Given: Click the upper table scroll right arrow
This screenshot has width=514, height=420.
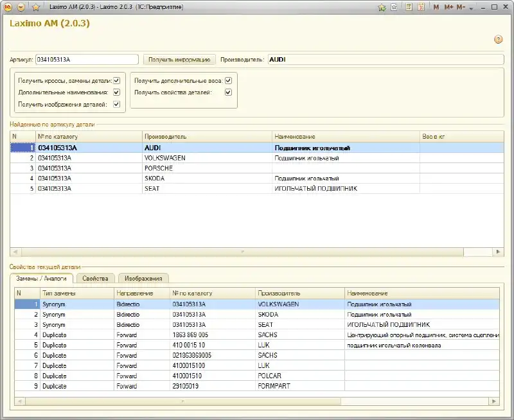Looking at the screenshot, I should [499, 252].
